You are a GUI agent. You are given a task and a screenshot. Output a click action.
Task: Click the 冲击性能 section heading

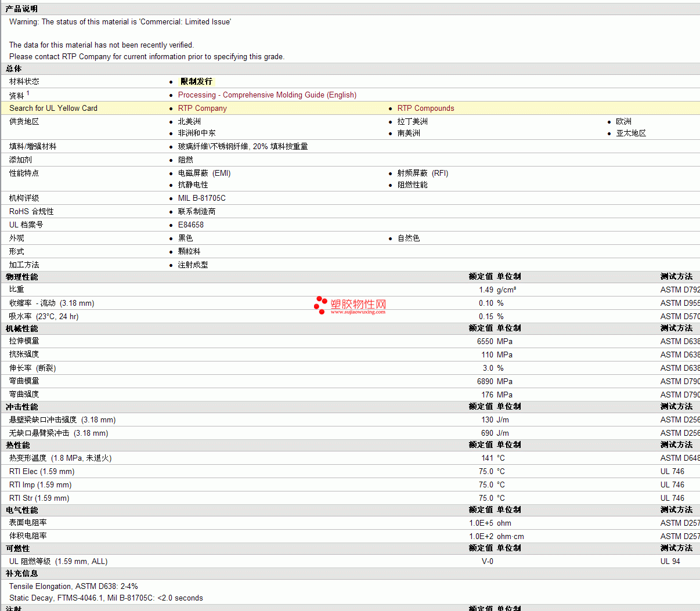21,407
